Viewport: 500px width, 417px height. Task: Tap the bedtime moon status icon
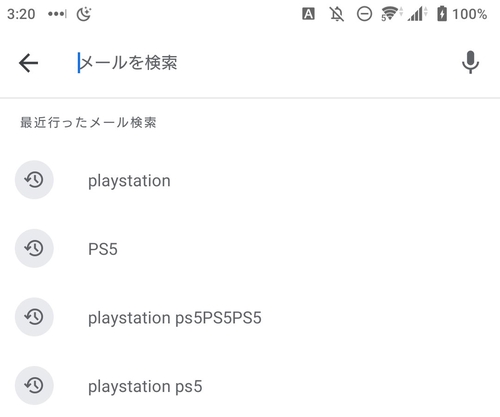[x=84, y=14]
